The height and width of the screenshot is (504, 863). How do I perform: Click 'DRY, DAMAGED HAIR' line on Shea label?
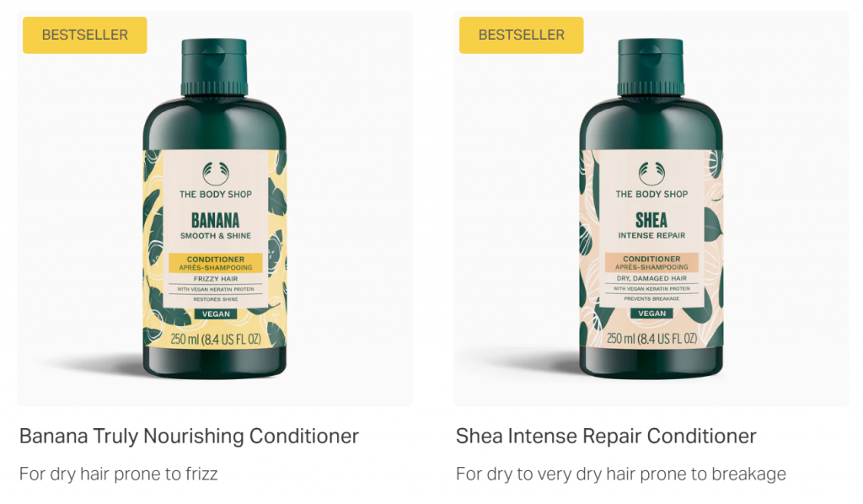[x=651, y=278]
